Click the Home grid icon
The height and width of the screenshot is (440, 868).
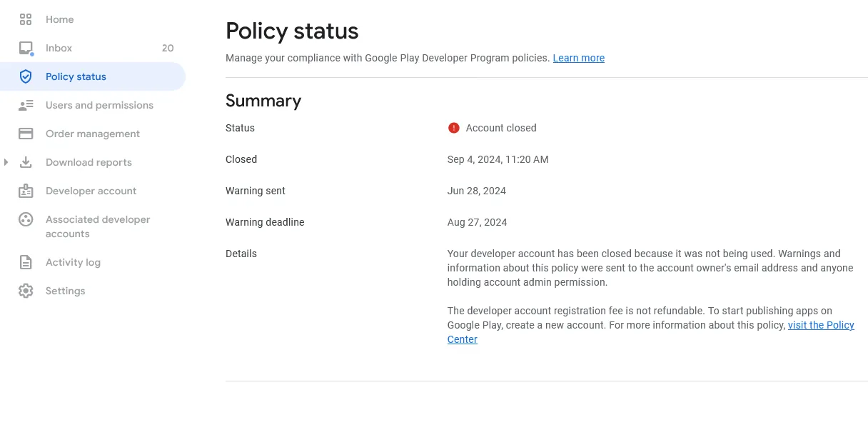[26, 19]
